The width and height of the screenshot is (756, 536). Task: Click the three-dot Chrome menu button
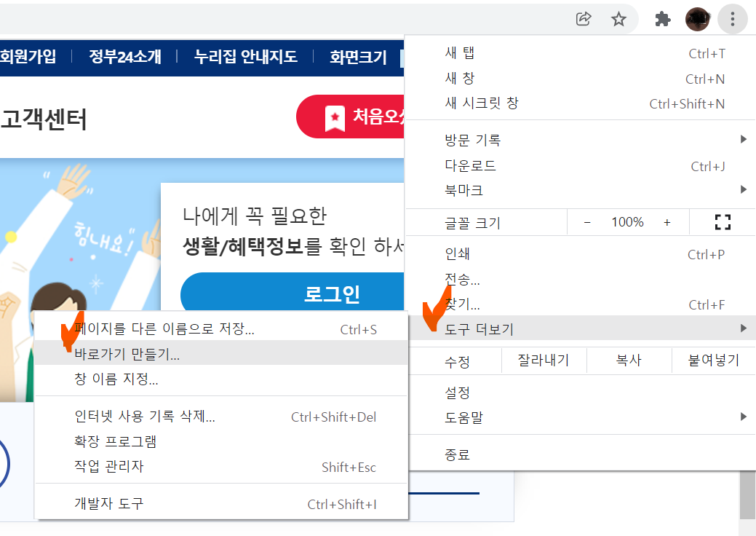click(733, 19)
